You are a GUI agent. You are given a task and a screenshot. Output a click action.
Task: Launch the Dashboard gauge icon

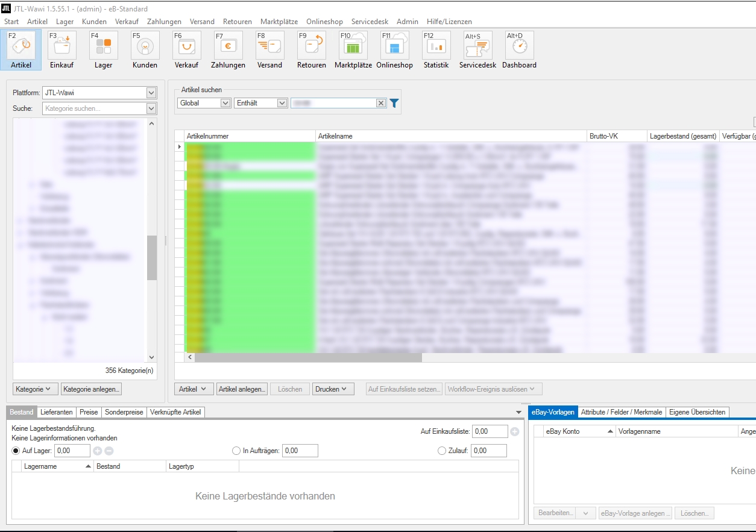point(519,46)
